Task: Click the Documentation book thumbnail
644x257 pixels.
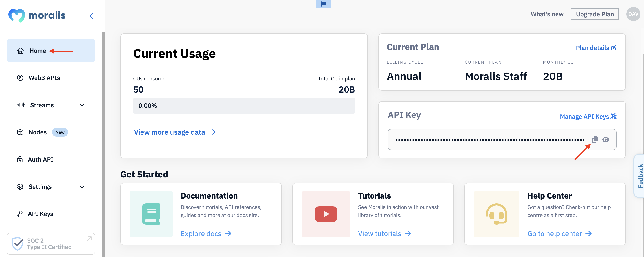Action: coord(151,214)
